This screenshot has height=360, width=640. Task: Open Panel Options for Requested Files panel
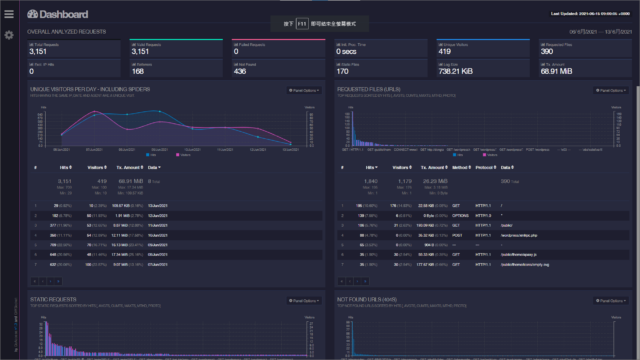coord(611,91)
